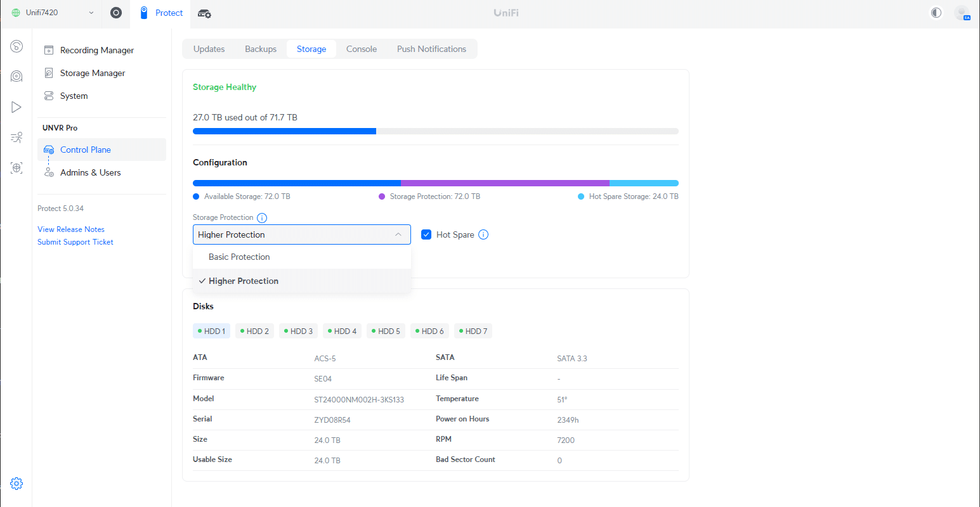Open the smart detection frame icon
The width and height of the screenshot is (980, 507).
16,168
